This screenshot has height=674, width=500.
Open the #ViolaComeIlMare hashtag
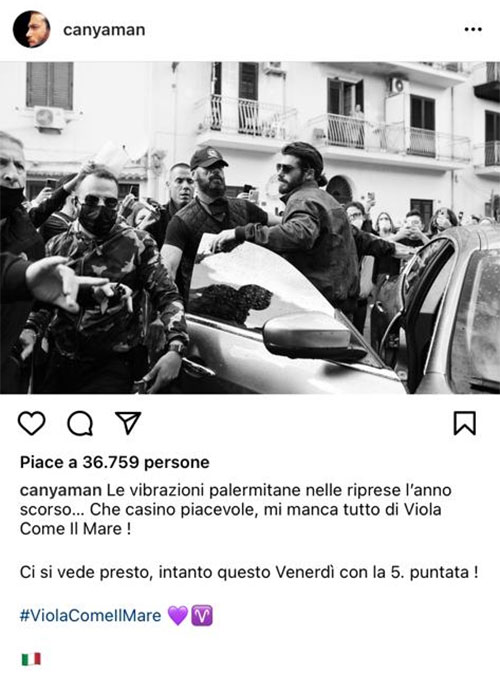click(x=90, y=616)
